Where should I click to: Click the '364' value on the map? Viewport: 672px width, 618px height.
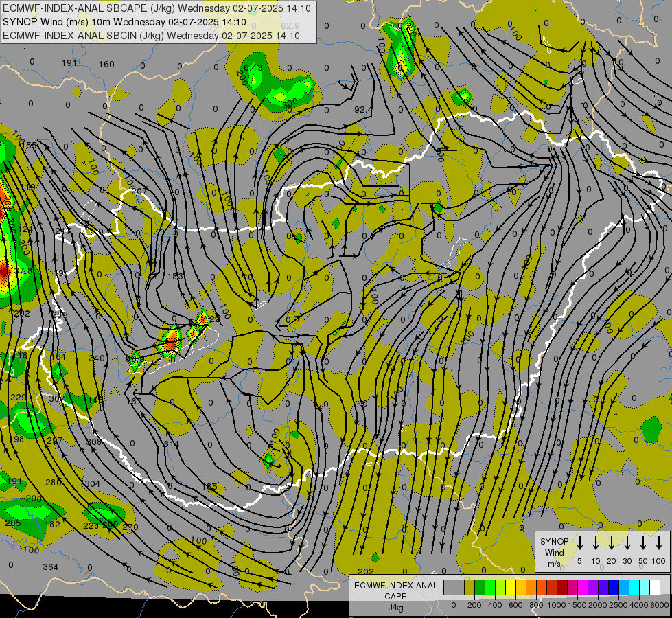pos(51,567)
